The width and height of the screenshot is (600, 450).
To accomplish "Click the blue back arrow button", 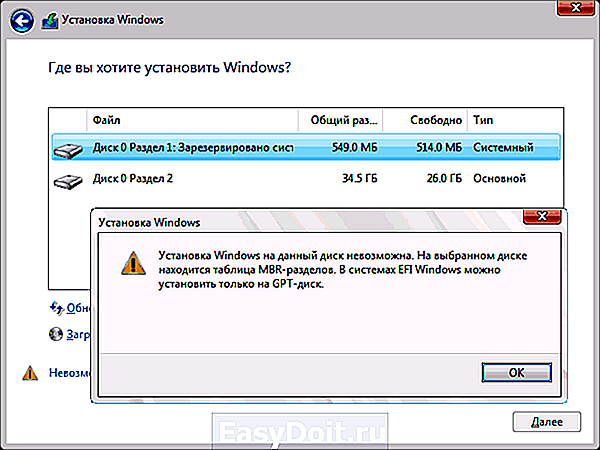I will click(x=21, y=21).
